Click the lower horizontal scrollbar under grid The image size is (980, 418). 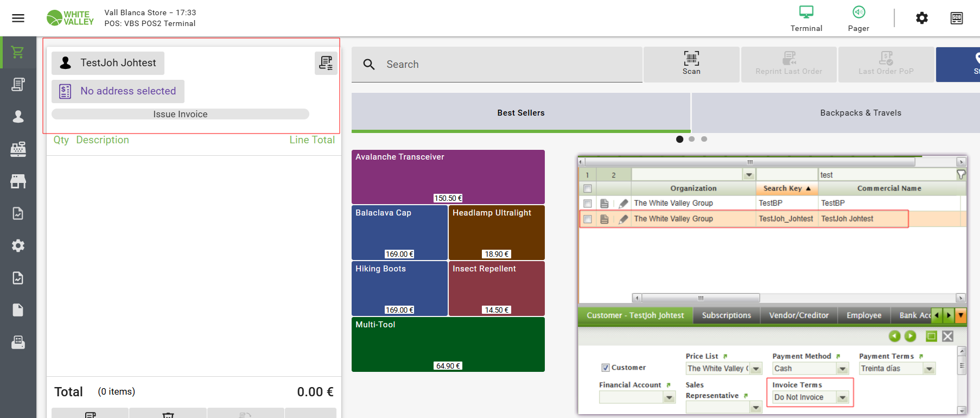coord(701,298)
